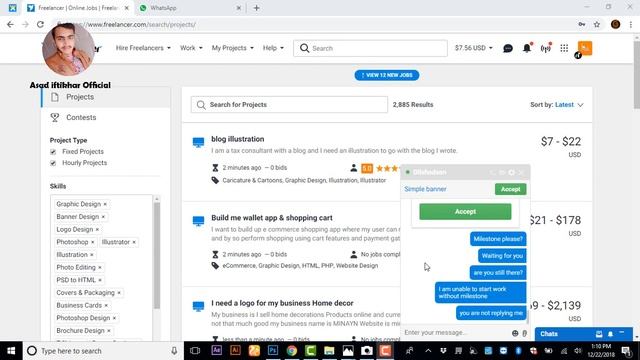Bookmark this page with the star icon
Viewport: 640px width, 360px height.
pos(597,24)
